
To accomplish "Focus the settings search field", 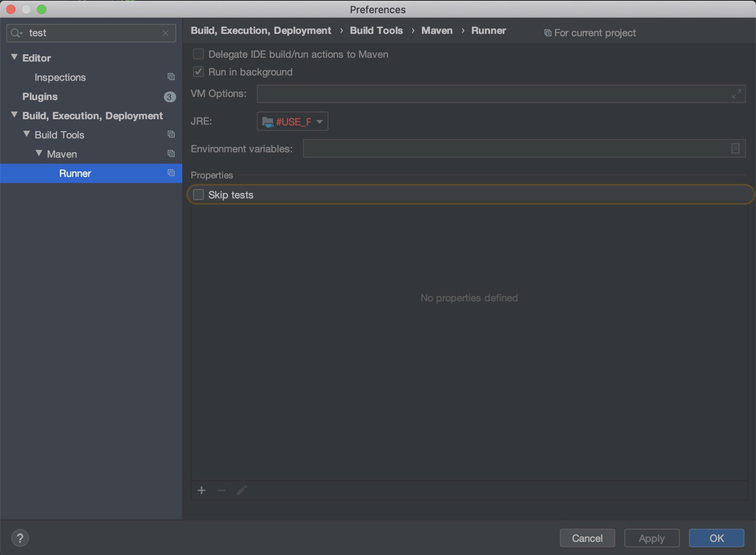I will pos(91,33).
